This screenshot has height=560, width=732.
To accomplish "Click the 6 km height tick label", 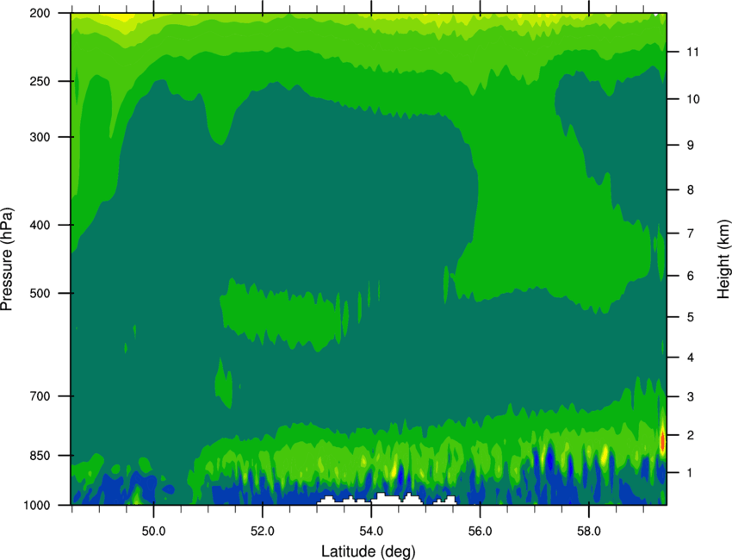I will [691, 276].
